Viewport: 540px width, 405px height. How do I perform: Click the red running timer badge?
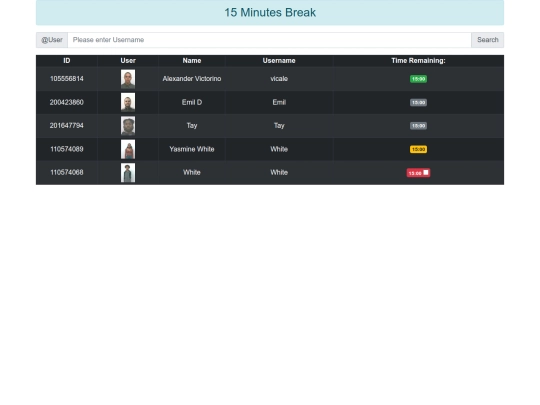pos(418,173)
